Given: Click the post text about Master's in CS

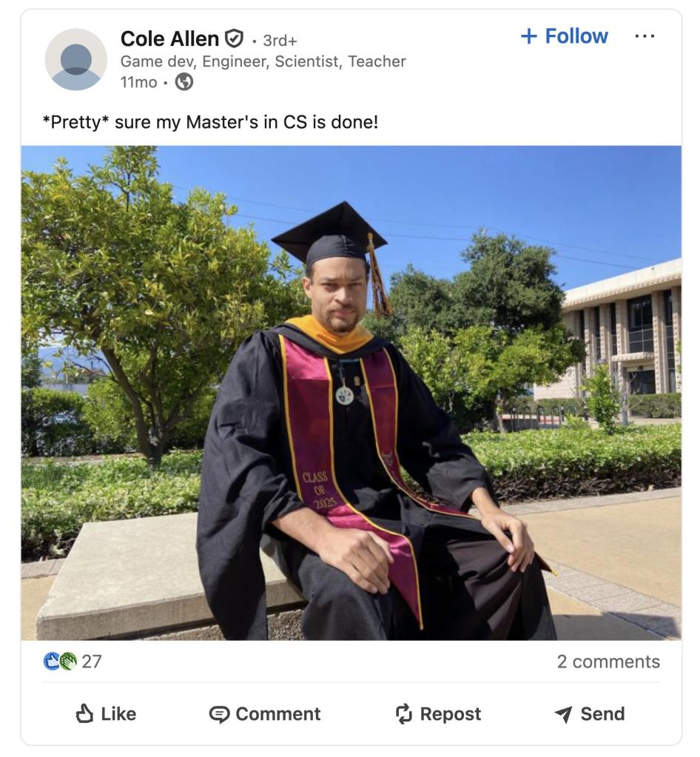Looking at the screenshot, I should point(210,121).
